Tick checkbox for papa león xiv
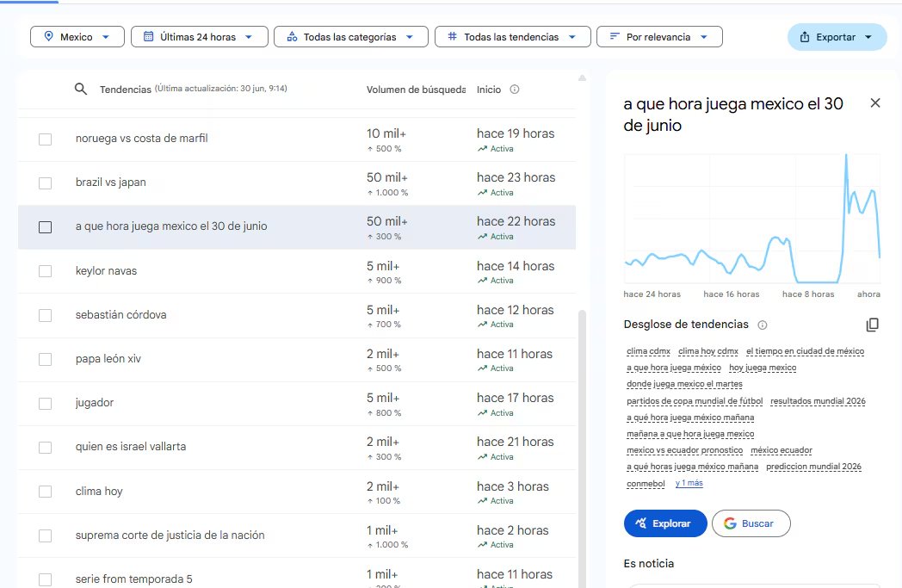 [45, 360]
